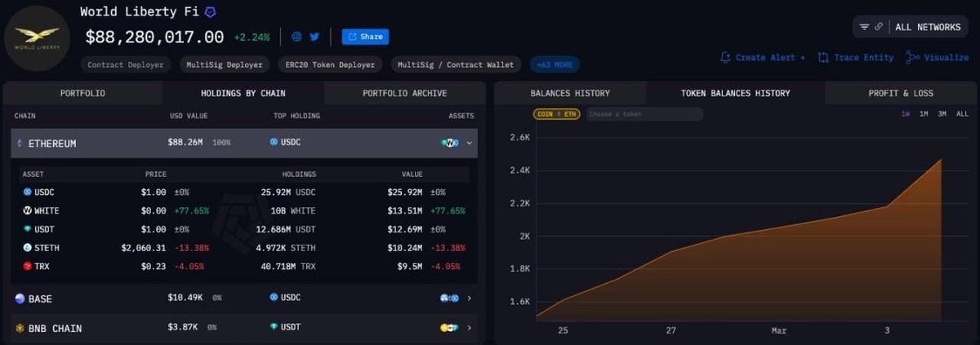Viewport: 980px width, 345px height.
Task: Click the $88.26M Ethereum value
Action: point(185,143)
